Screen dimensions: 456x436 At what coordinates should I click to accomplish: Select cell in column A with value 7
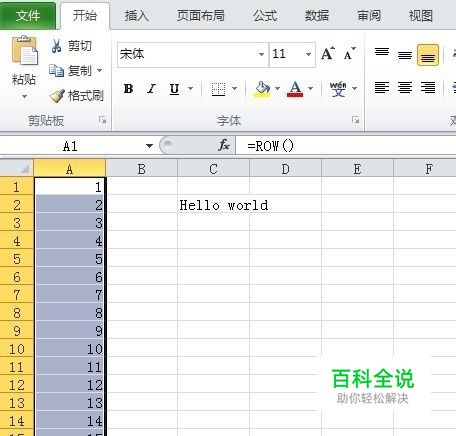click(70, 295)
